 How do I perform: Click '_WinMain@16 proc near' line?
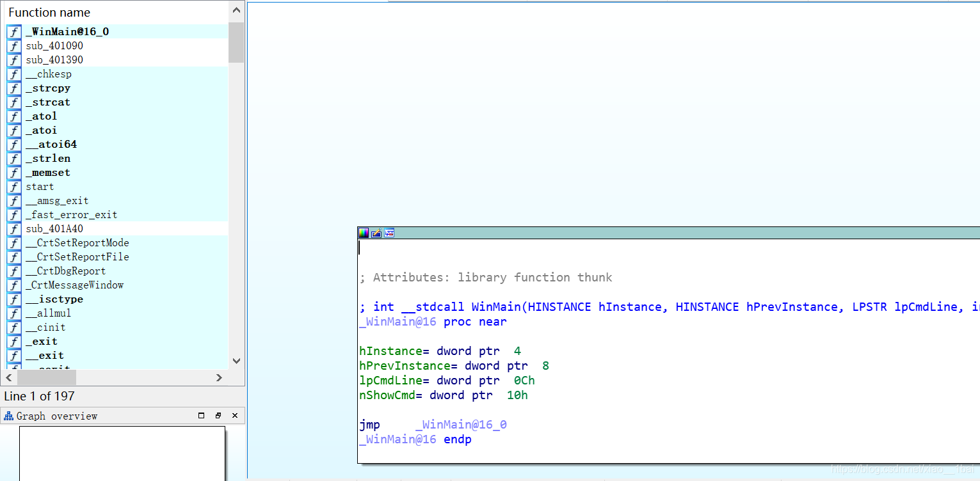point(433,322)
